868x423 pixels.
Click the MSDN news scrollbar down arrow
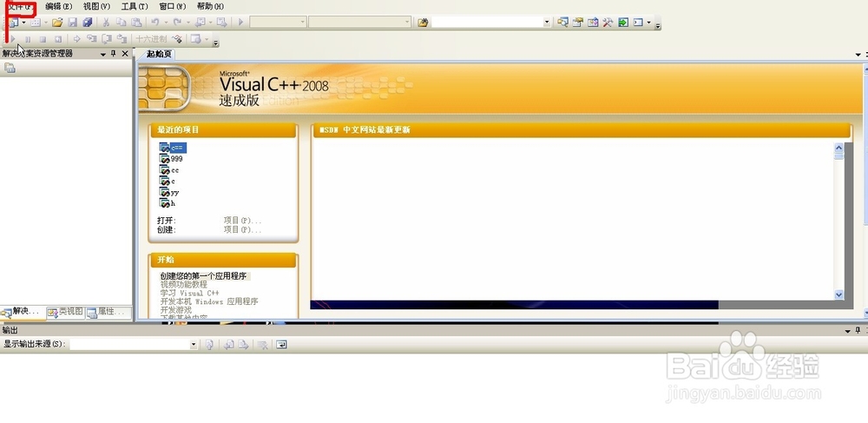[x=838, y=295]
